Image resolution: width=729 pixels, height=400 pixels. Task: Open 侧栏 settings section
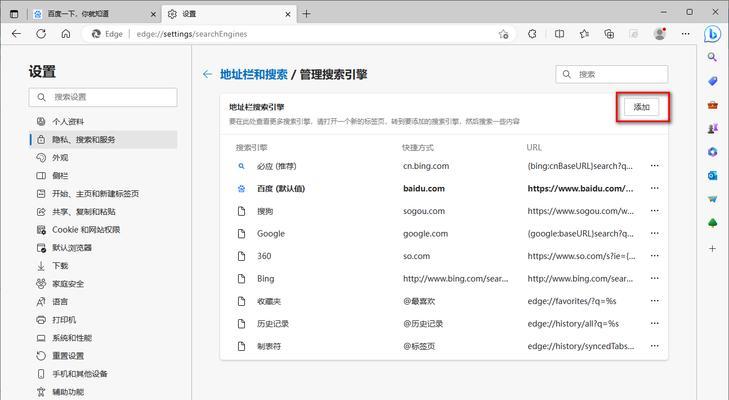[103, 176]
